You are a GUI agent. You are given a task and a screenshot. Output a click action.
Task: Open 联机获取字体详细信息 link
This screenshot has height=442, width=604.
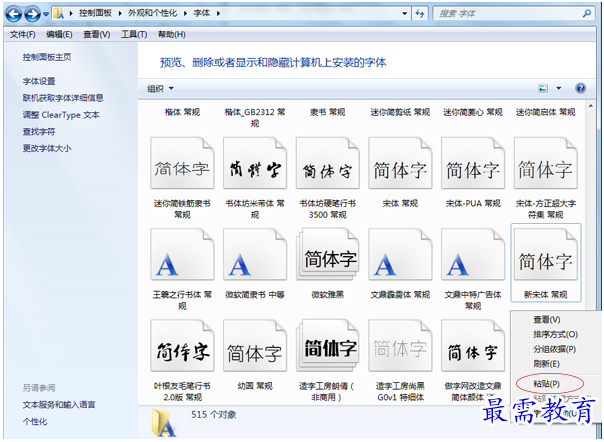(63, 98)
